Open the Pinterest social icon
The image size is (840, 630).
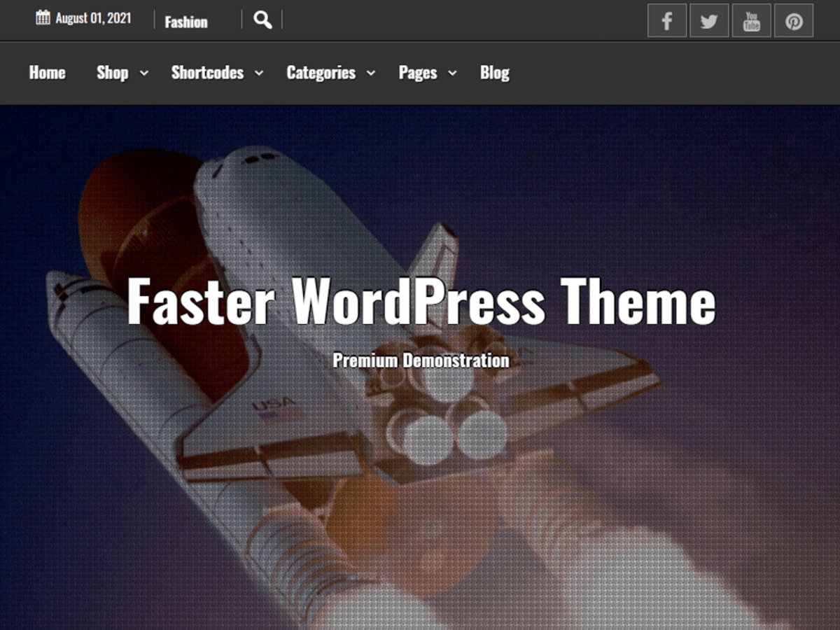click(x=793, y=20)
